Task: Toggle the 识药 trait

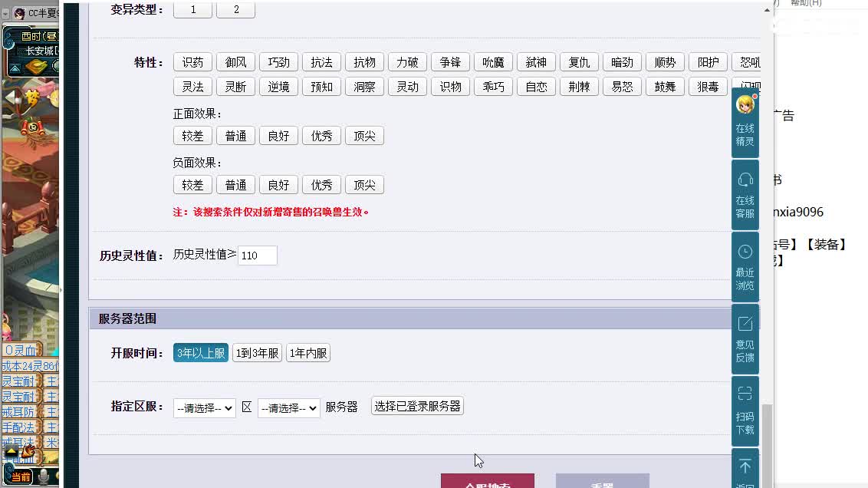Action: point(192,62)
